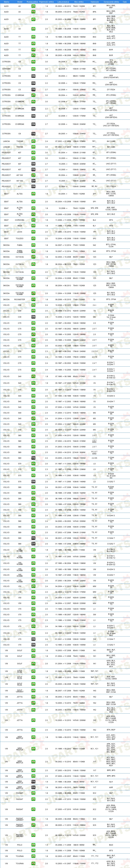This screenshot has height=868, width=130.
Task: Click the Pojemność silnika column header
Action: coord(47,2)
